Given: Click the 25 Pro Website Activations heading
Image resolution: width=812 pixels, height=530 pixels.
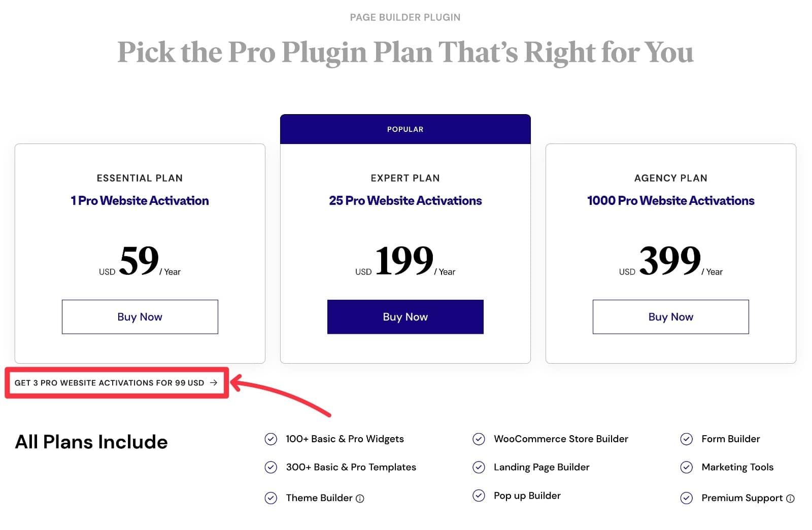Looking at the screenshot, I should tap(405, 201).
